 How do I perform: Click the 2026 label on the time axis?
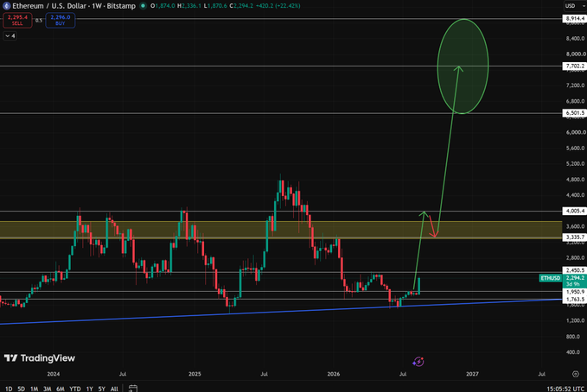pyautogui.click(x=334, y=374)
